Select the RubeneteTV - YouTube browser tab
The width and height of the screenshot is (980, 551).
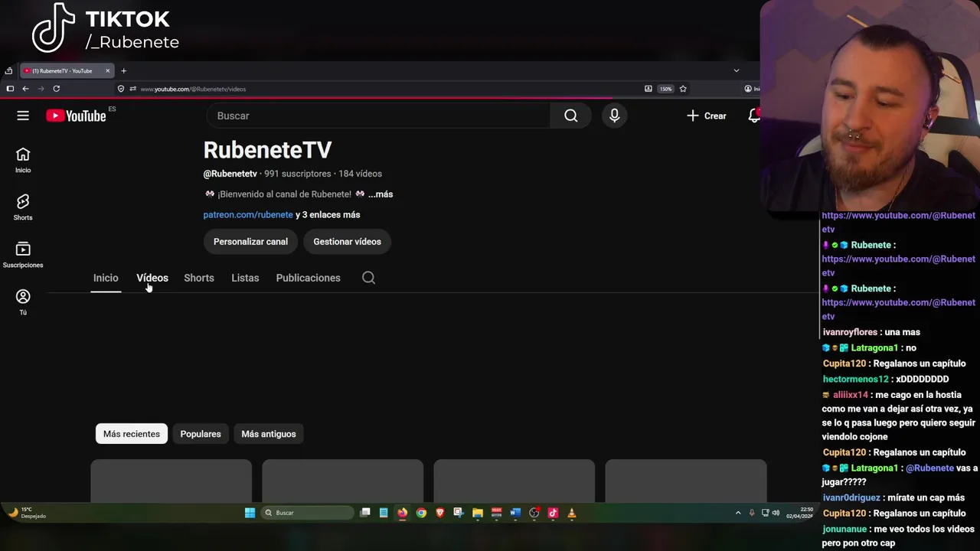67,71
